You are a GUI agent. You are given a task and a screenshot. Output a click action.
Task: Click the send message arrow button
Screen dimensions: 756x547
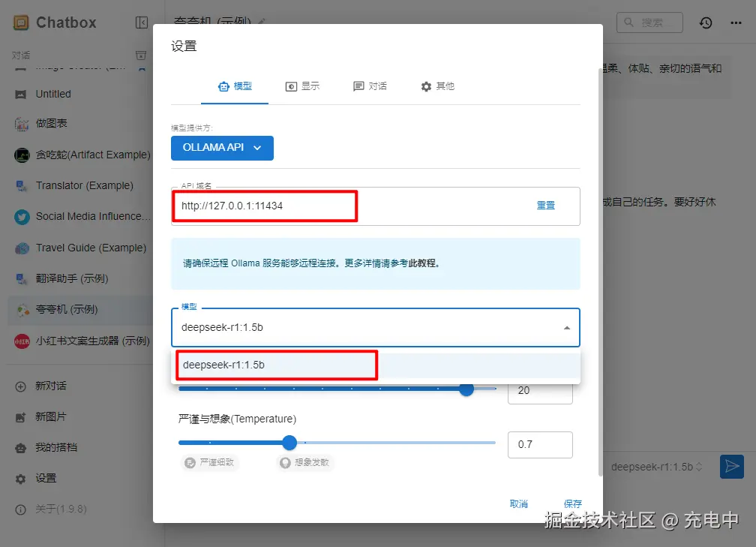point(732,467)
